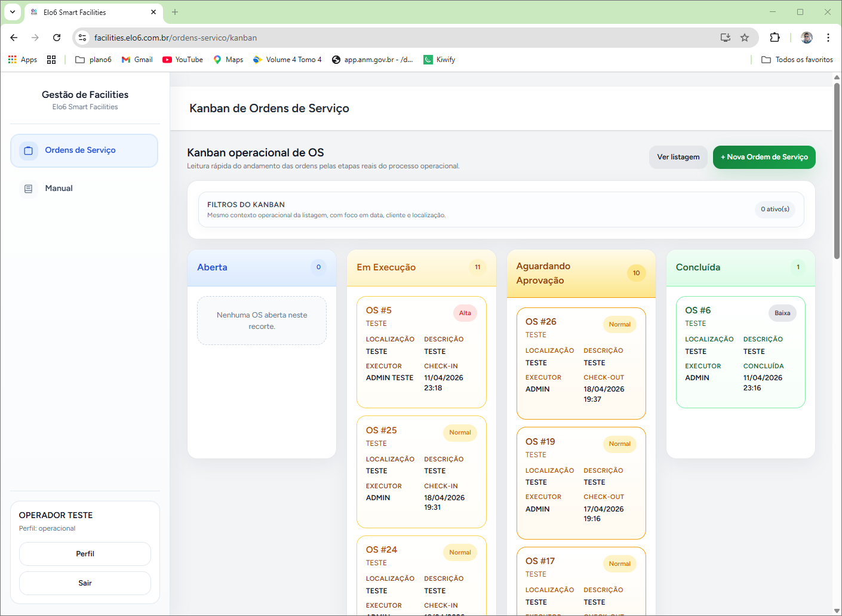The image size is (842, 616).
Task: Click the Aberta column header
Action: coord(262,267)
